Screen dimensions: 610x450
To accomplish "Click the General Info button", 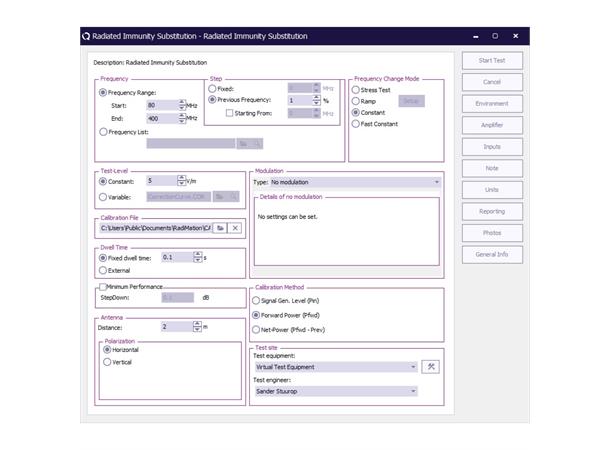I will coord(492,254).
